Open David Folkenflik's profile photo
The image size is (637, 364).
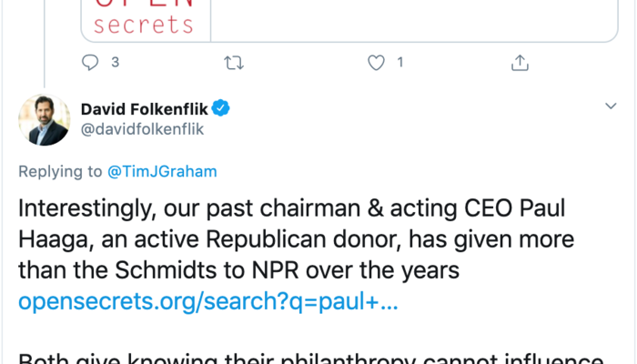[x=45, y=120]
